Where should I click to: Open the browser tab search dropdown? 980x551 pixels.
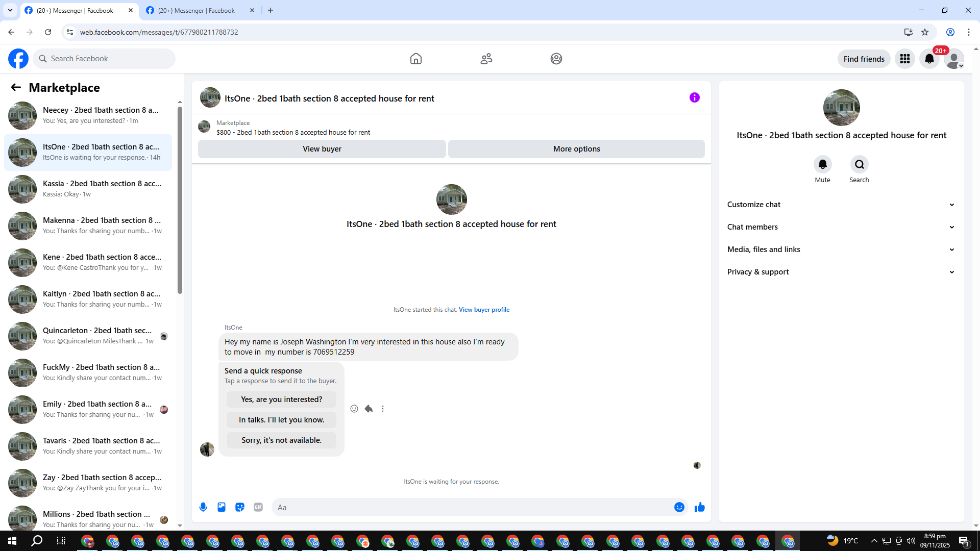click(x=10, y=10)
